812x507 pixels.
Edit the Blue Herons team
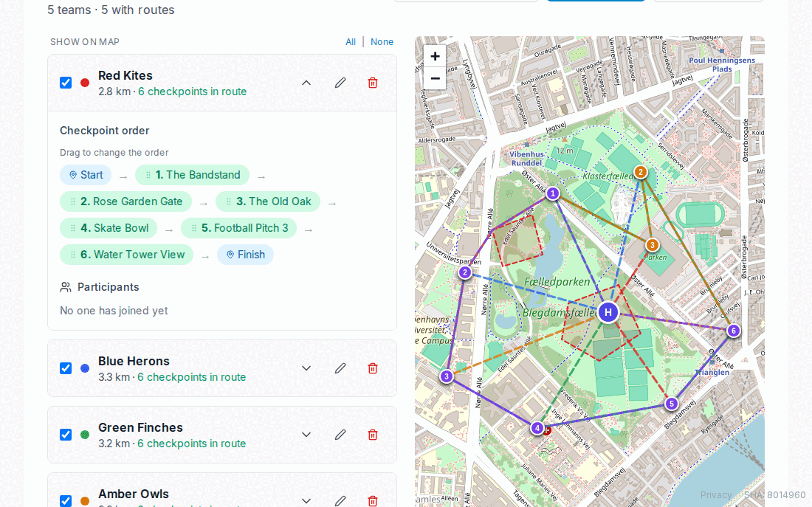coord(340,368)
